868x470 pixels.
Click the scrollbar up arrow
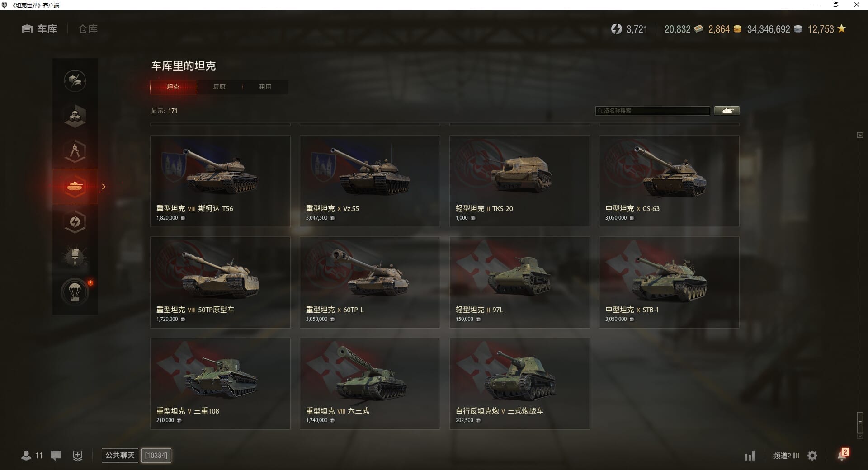point(860,135)
